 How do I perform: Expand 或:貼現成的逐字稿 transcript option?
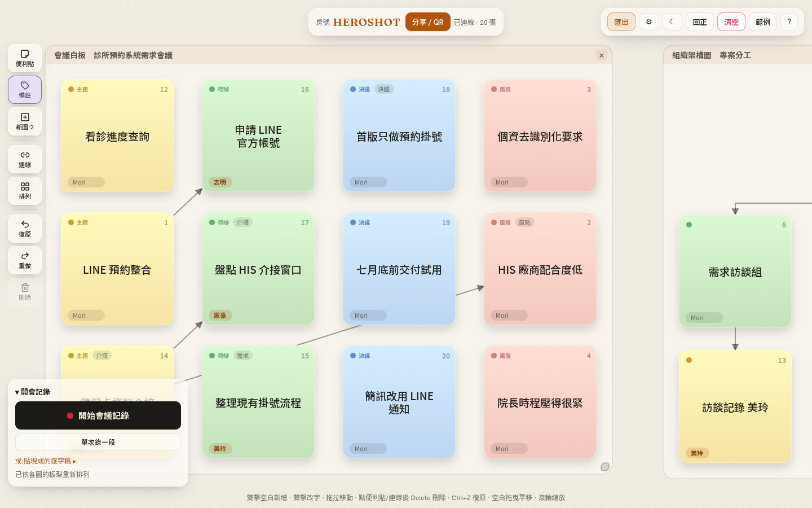click(x=46, y=461)
